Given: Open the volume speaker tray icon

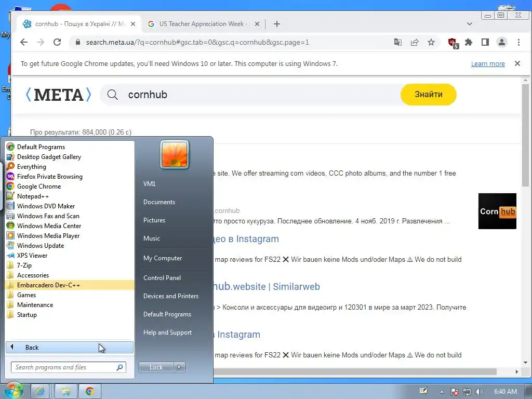Looking at the screenshot, I should [x=480, y=392].
